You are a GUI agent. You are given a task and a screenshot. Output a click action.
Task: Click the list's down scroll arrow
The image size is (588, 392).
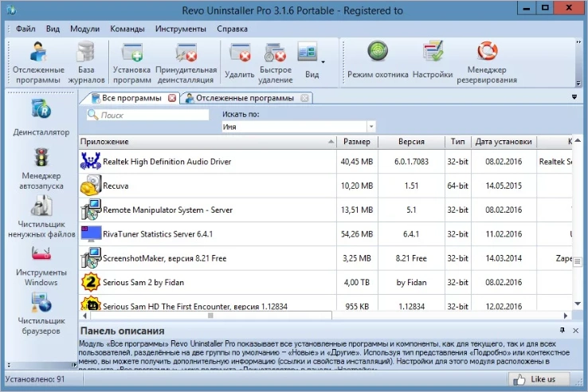[x=578, y=304]
